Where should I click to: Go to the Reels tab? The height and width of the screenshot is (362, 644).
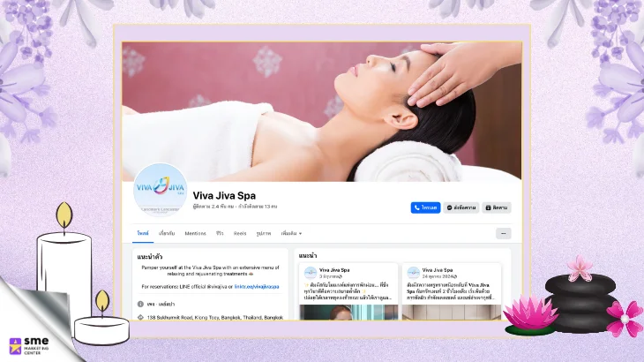[239, 234]
